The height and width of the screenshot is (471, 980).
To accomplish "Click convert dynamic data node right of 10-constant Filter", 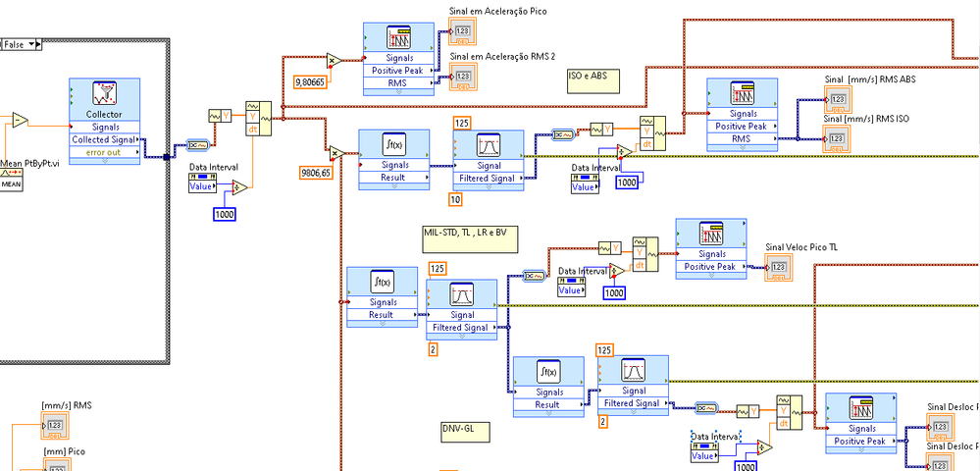I will coord(562,133).
